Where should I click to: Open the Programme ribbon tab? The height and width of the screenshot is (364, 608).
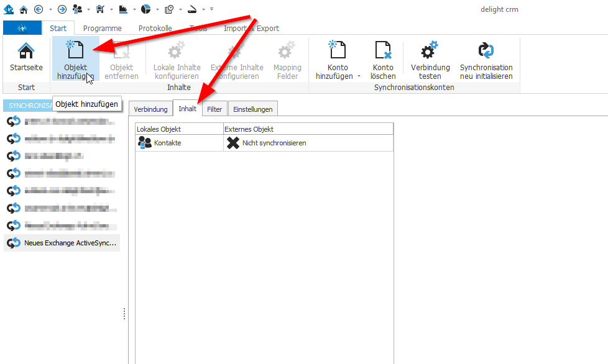[102, 28]
